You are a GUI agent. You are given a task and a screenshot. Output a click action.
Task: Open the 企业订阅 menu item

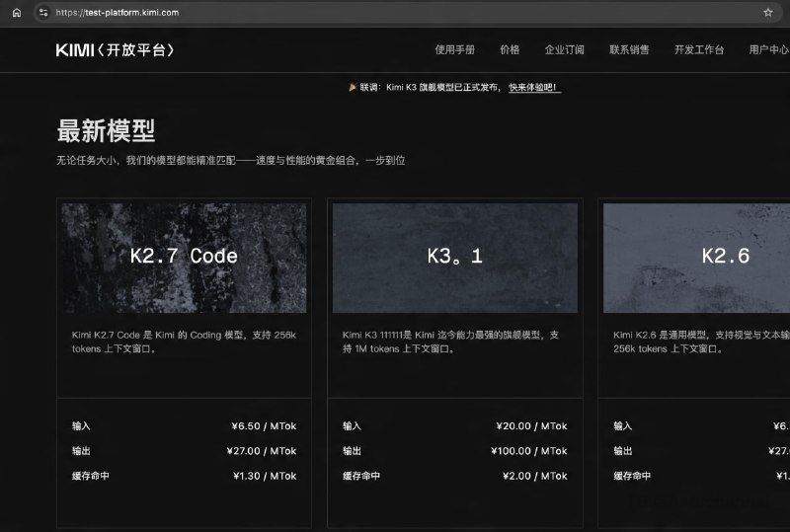pyautogui.click(x=564, y=50)
